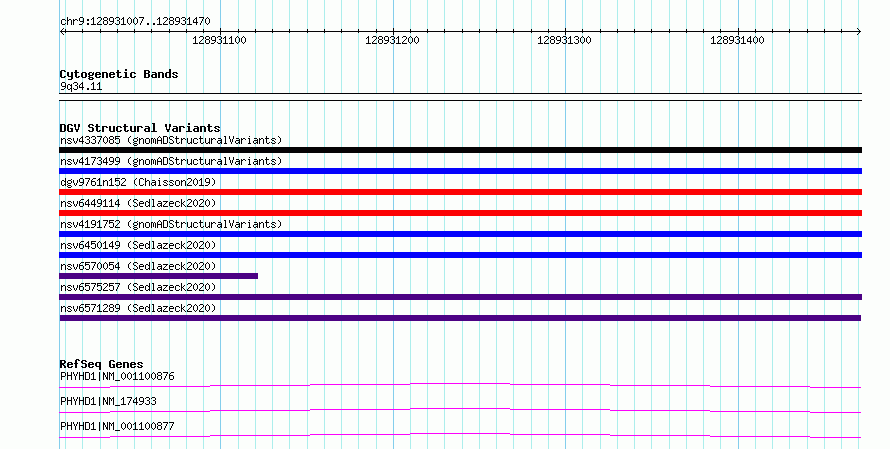Click the magenta PHYHD1 NM_001100876 gene line

pos(460,385)
